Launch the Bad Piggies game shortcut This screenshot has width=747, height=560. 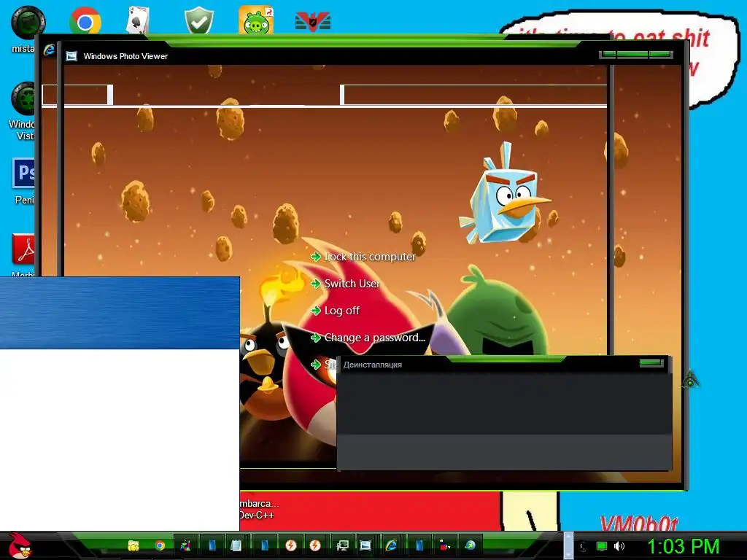(256, 20)
